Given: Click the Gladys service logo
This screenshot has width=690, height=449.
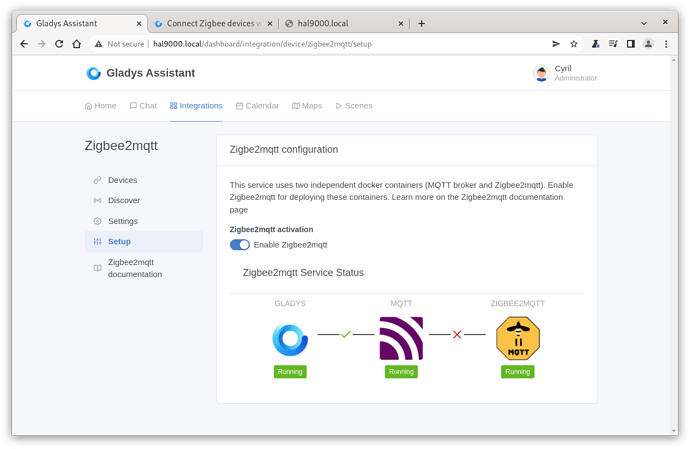Looking at the screenshot, I should tap(290, 339).
